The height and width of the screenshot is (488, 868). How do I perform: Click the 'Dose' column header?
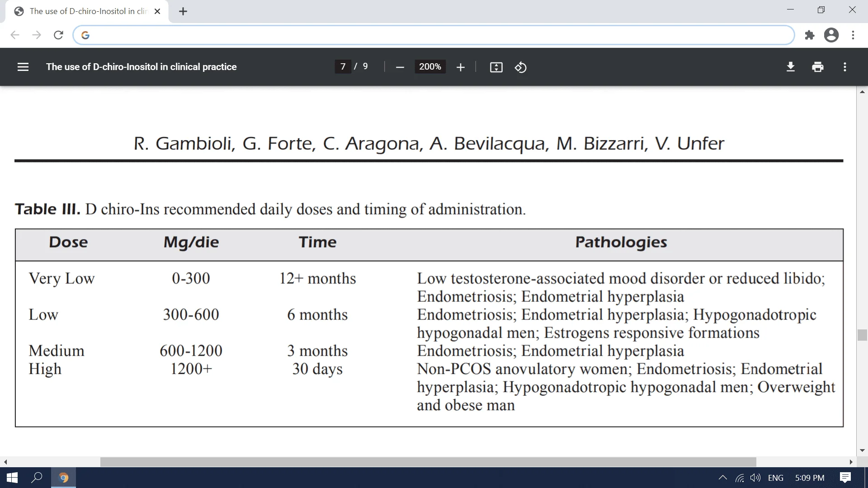68,242
